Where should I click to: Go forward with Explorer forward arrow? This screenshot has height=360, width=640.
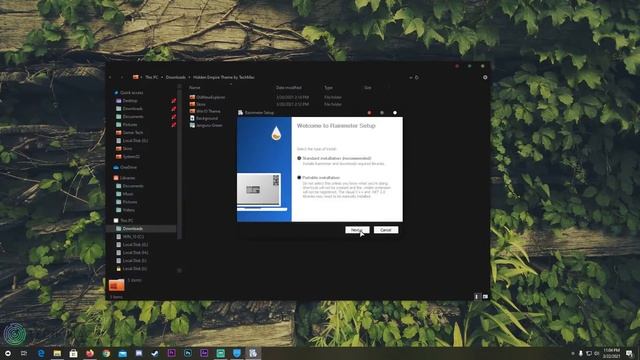tap(121, 77)
